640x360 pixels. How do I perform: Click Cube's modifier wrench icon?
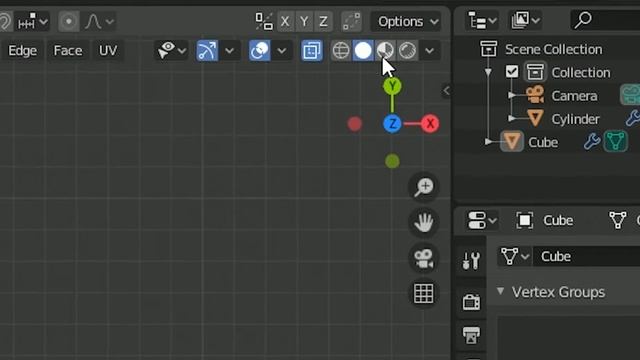[x=592, y=142]
